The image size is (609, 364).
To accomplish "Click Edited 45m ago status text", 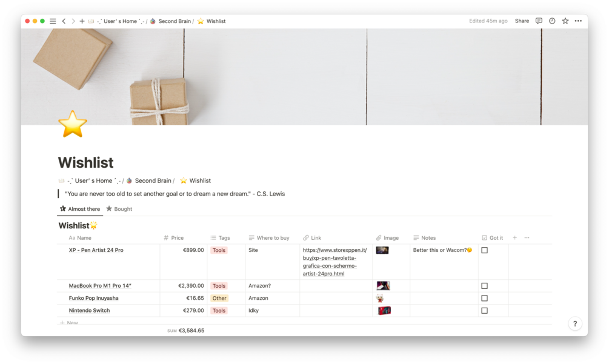I will pyautogui.click(x=488, y=21).
